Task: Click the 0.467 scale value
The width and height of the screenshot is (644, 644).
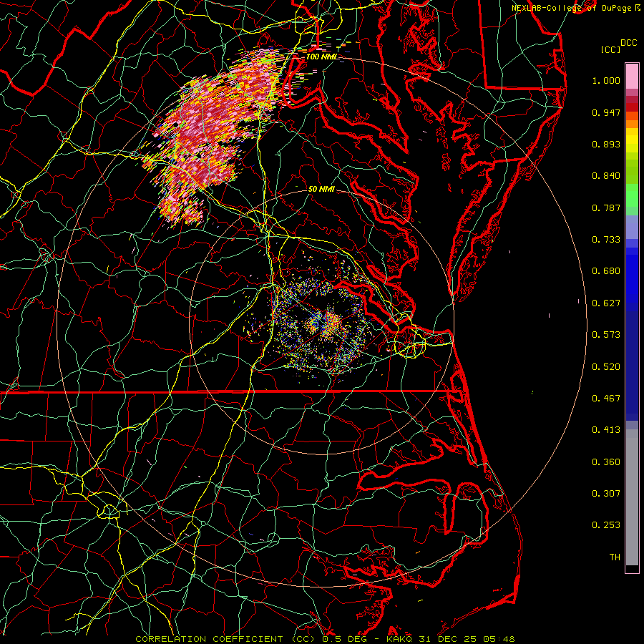Action: [606, 399]
